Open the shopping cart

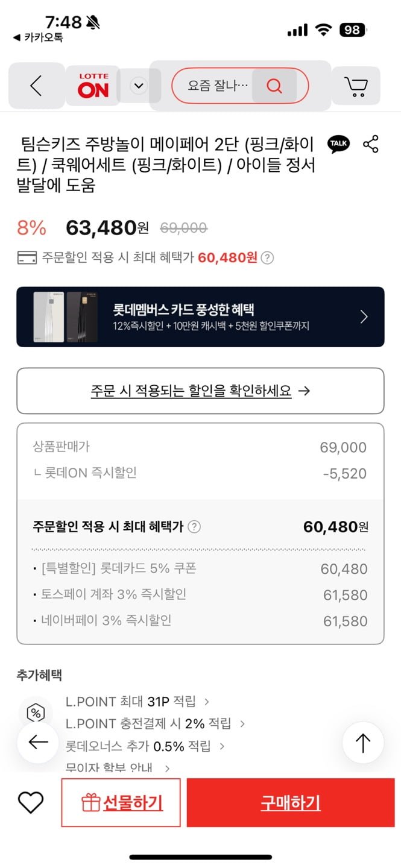pos(356,86)
